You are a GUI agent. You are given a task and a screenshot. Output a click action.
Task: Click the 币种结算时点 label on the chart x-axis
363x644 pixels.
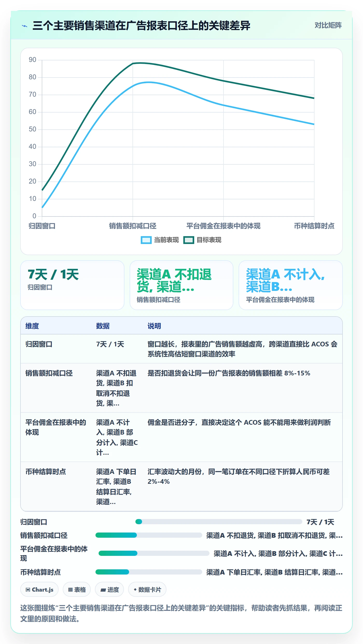click(314, 226)
